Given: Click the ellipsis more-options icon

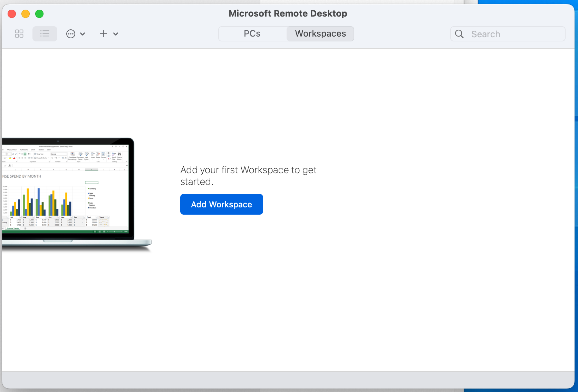Looking at the screenshot, I should click(71, 34).
